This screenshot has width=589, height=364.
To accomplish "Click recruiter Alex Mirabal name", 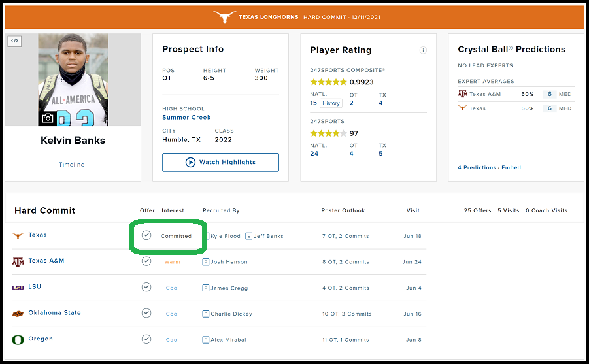I will point(228,340).
